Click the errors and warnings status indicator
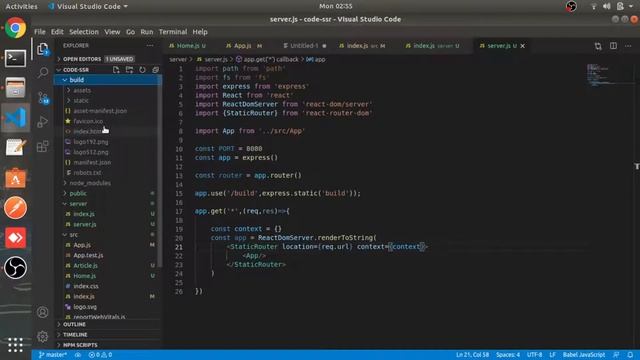Viewport: 640px width, 360px height. tap(100, 355)
